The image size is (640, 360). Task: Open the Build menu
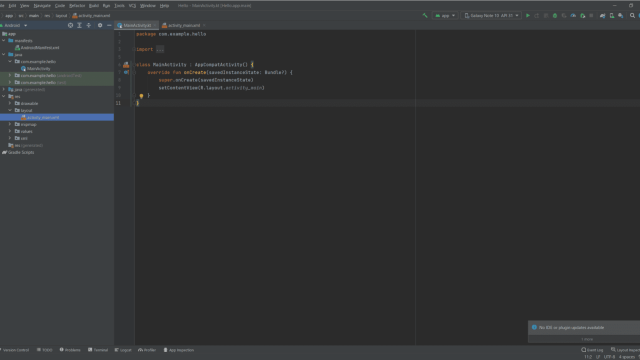point(94,6)
